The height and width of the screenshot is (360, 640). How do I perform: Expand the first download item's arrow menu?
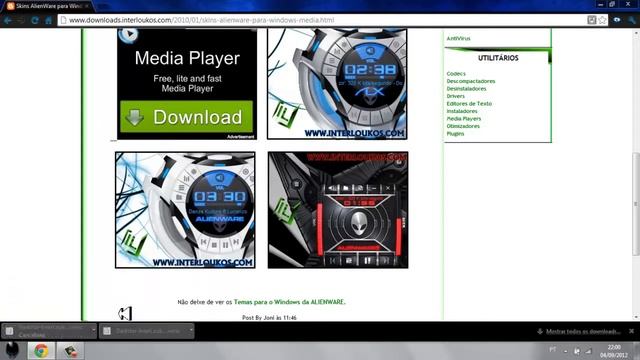pyautogui.click(x=93, y=331)
